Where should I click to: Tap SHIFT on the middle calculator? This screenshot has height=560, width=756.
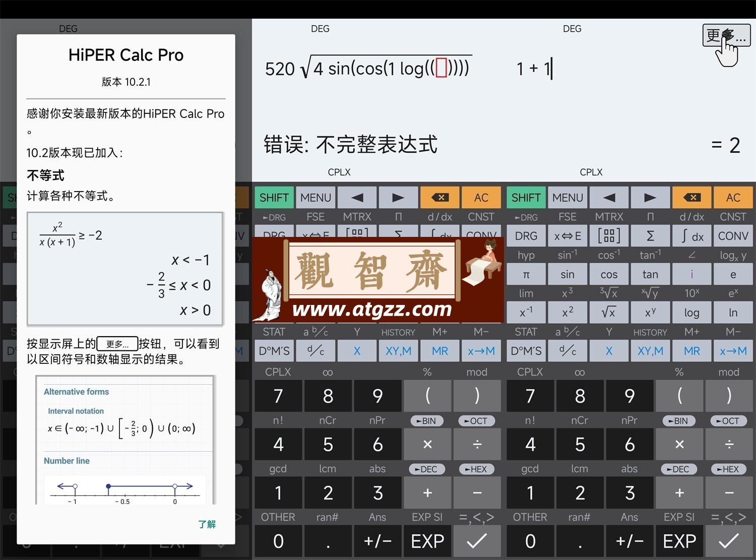click(x=274, y=198)
